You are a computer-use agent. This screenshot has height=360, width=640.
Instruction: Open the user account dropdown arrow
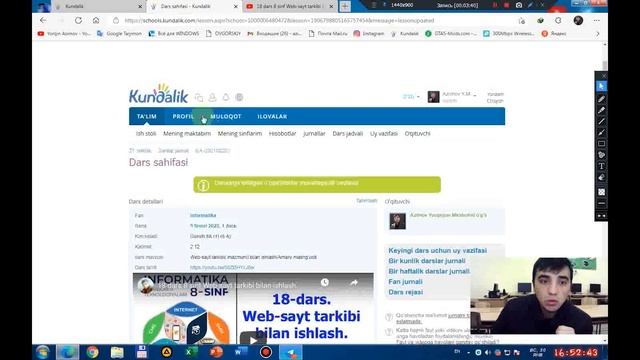(475, 96)
